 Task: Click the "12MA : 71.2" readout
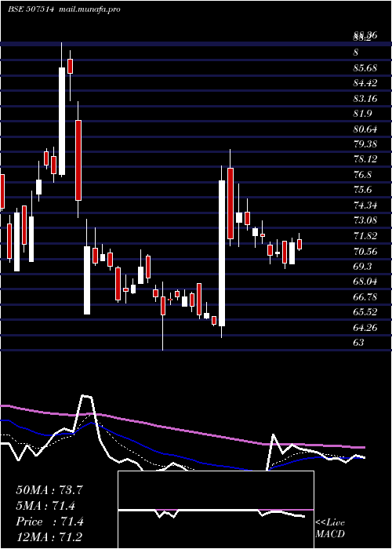[x=49, y=536]
